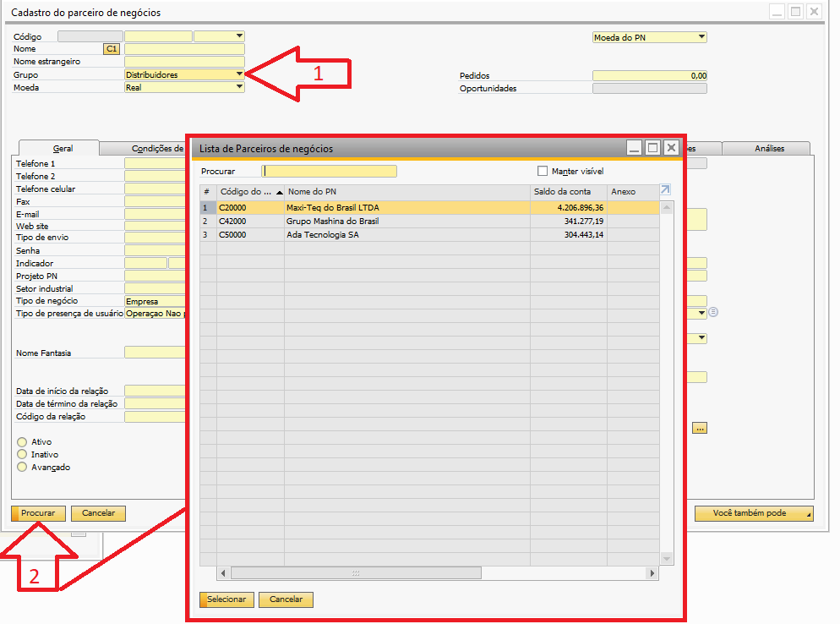Screen dimensions: 840x624
Task: Expand the Moeda do PN dropdown
Action: pos(701,37)
